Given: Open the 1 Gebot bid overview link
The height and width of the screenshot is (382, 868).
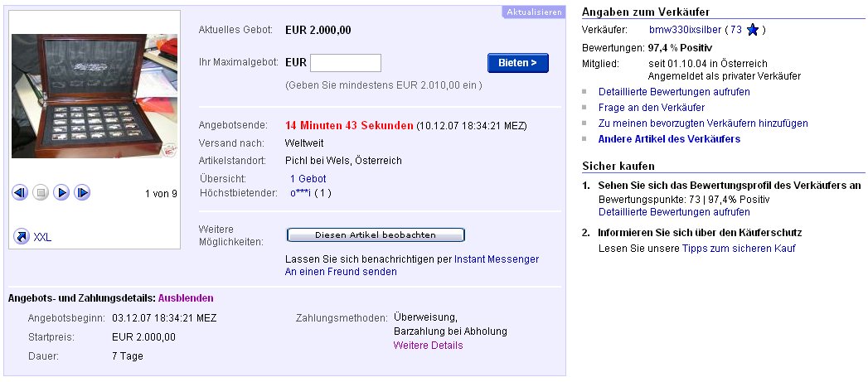Looking at the screenshot, I should pos(308,178).
